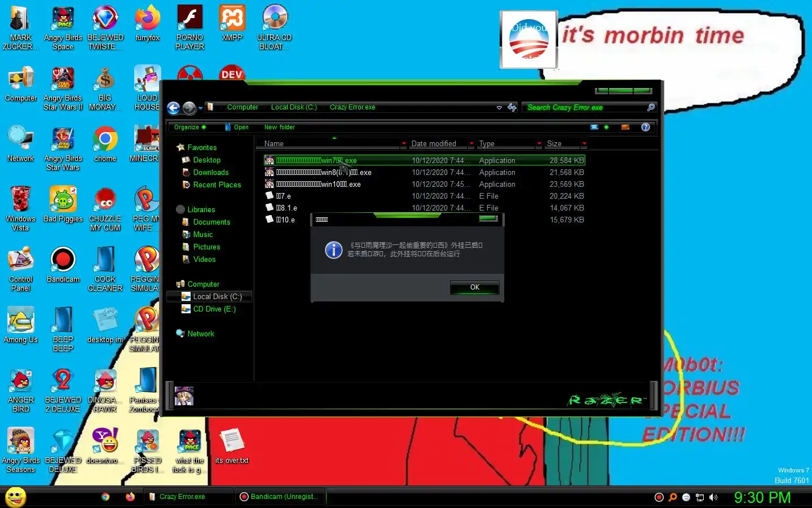Launch Firefox from the taskbar
812x508 pixels.
tap(130, 497)
